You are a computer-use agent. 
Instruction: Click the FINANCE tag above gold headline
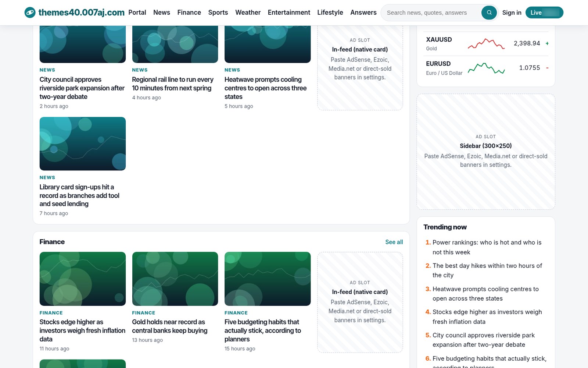point(143,313)
